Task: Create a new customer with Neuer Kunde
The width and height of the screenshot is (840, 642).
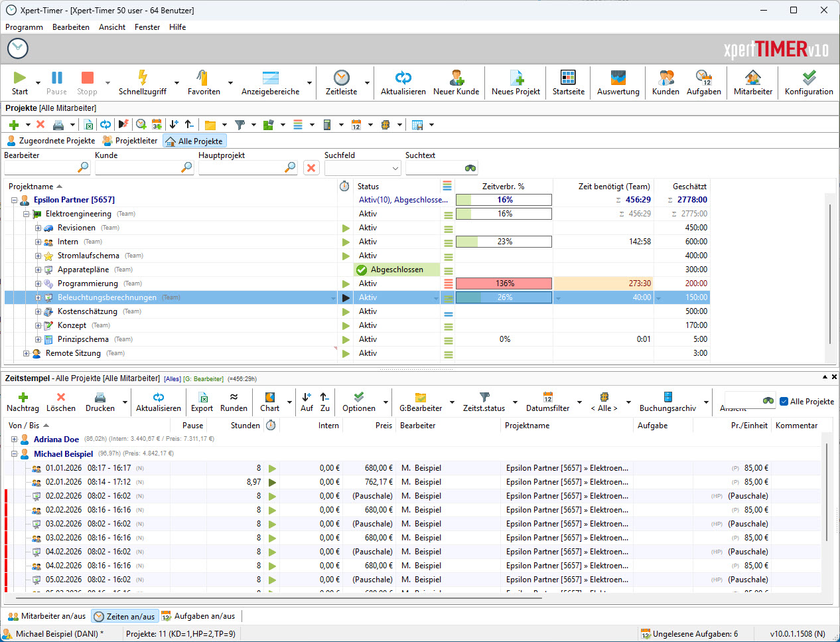Action: [456, 83]
